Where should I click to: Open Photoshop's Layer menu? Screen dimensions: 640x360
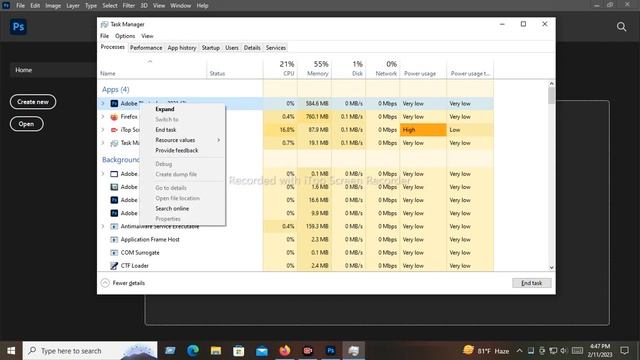[x=73, y=6]
